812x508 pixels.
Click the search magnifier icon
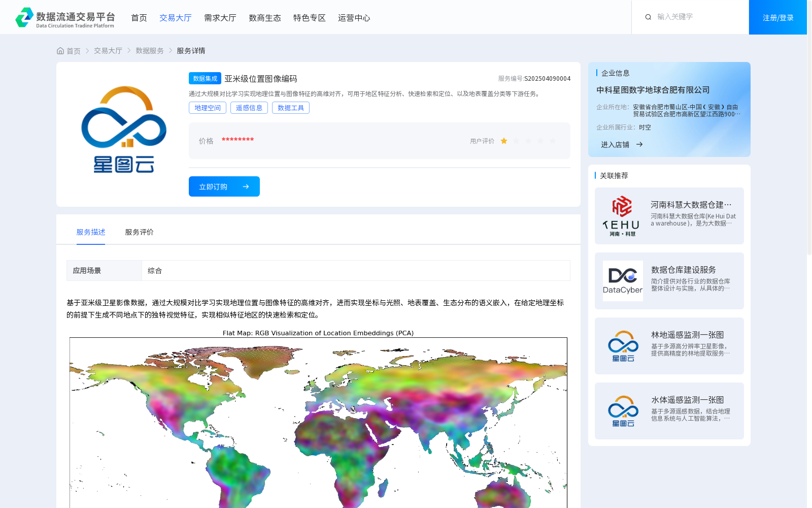coord(648,17)
